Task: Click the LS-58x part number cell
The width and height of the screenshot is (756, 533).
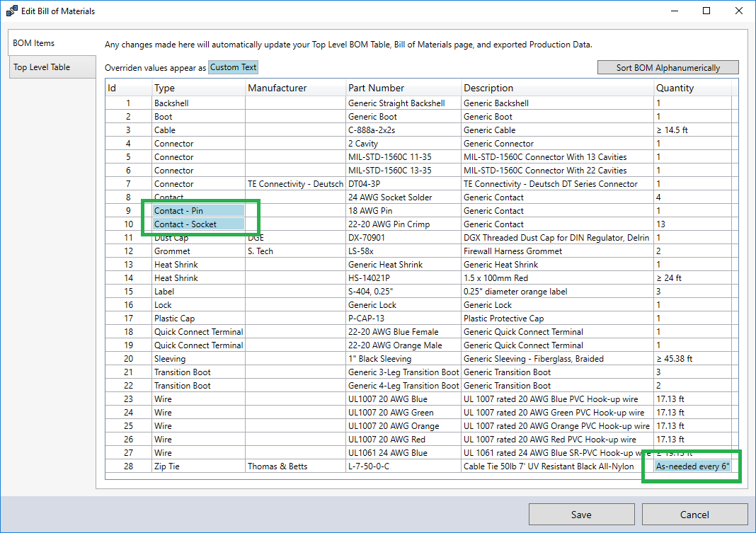Action: (x=403, y=251)
